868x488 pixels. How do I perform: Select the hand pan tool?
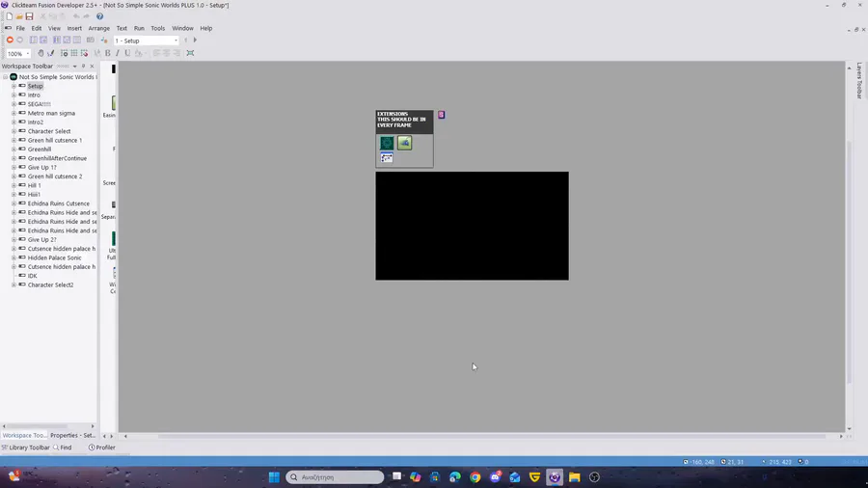[x=41, y=53]
